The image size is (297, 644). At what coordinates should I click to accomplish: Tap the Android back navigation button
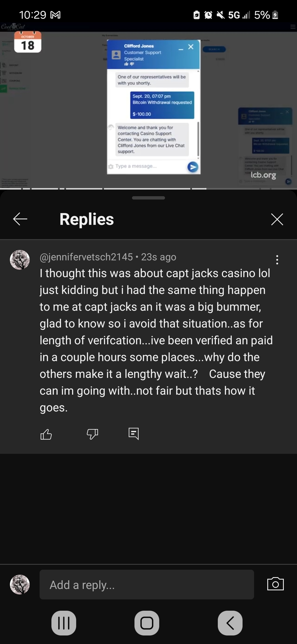pyautogui.click(x=230, y=623)
